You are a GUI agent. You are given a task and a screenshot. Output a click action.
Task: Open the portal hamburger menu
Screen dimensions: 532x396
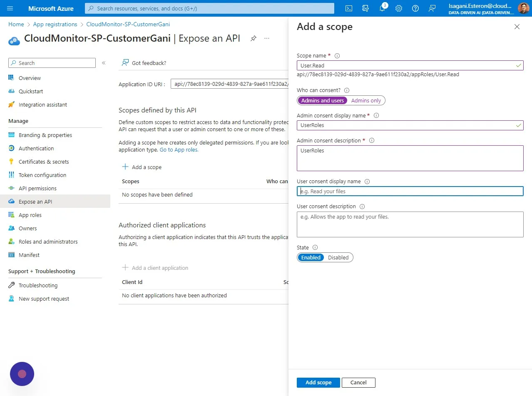[10, 8]
